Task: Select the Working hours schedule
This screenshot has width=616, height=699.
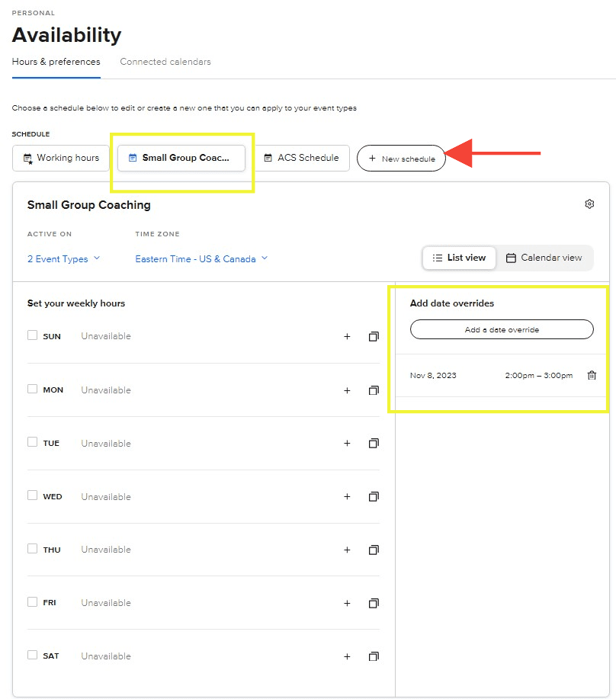Action: (x=61, y=158)
